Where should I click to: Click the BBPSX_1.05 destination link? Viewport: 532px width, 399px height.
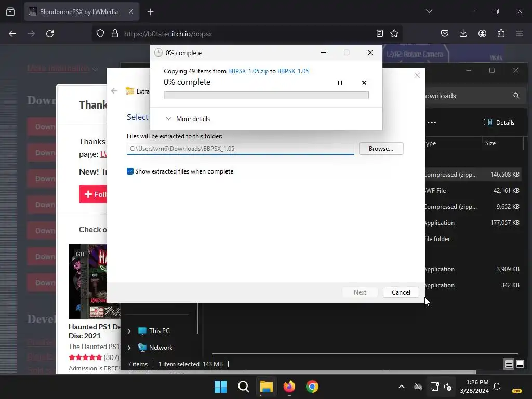coord(293,71)
